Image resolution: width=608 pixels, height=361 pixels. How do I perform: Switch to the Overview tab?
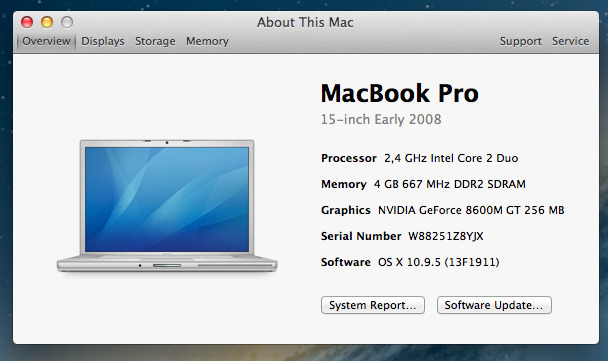tap(46, 41)
